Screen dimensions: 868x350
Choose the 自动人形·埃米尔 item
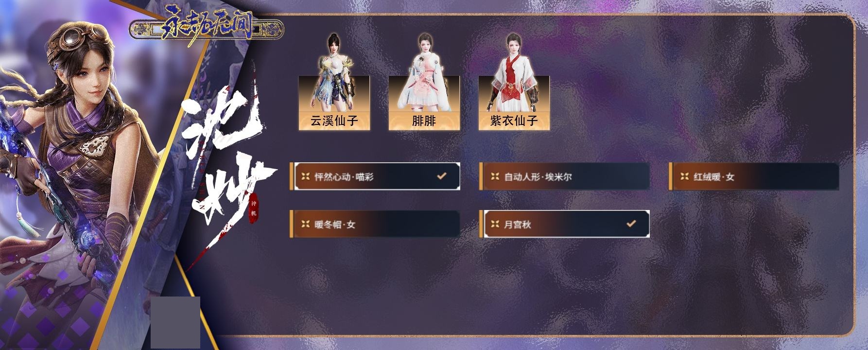[564, 176]
